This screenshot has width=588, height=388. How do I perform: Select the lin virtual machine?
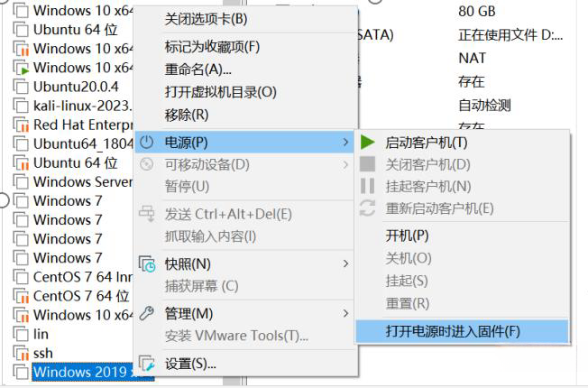(41, 335)
